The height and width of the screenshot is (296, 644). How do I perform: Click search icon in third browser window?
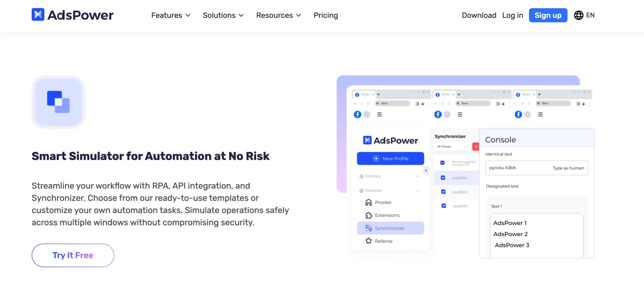[528, 114]
